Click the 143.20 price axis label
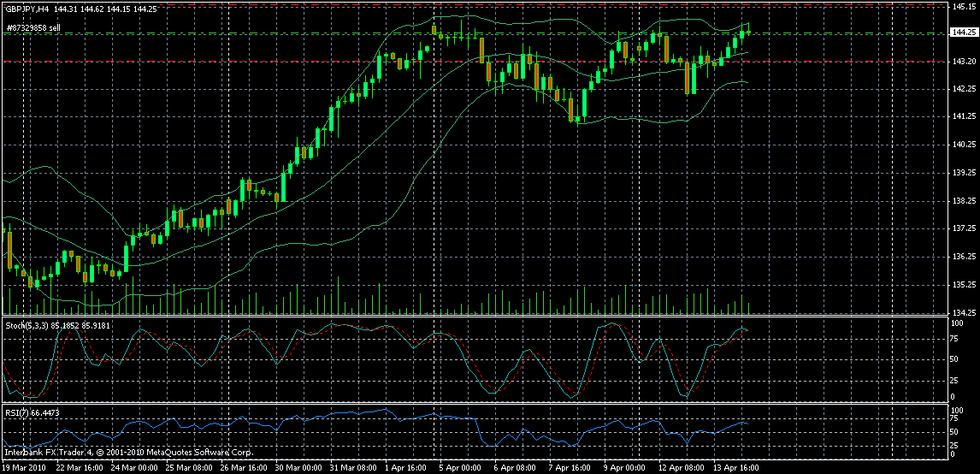 [x=962, y=62]
